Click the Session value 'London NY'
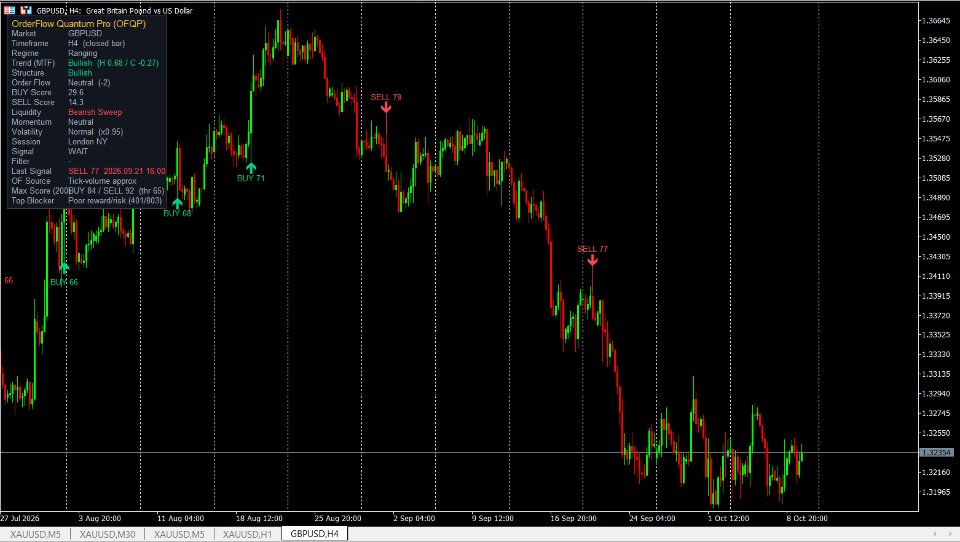960x542 pixels. coord(88,141)
